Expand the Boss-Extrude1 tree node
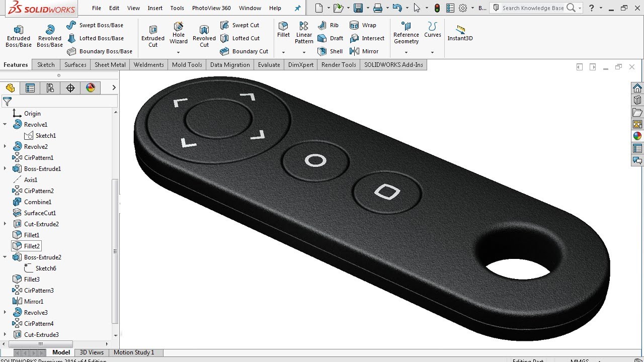644x362 pixels. 5,168
